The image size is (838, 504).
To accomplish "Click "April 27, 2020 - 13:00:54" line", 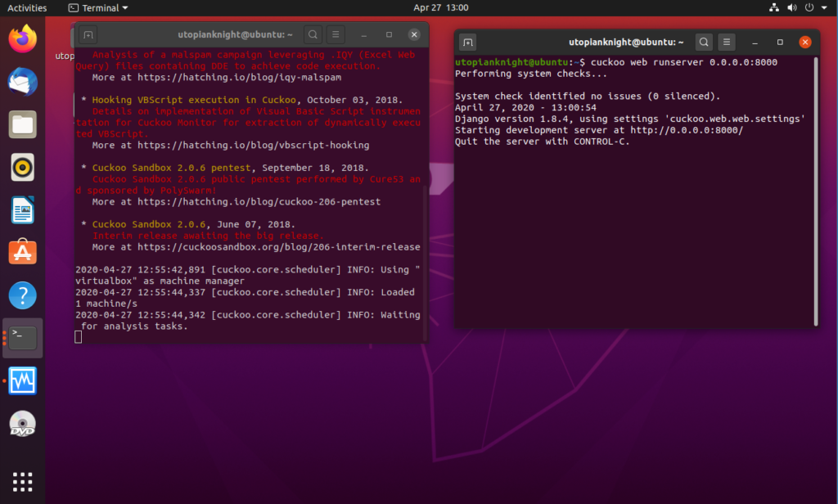I will point(526,108).
